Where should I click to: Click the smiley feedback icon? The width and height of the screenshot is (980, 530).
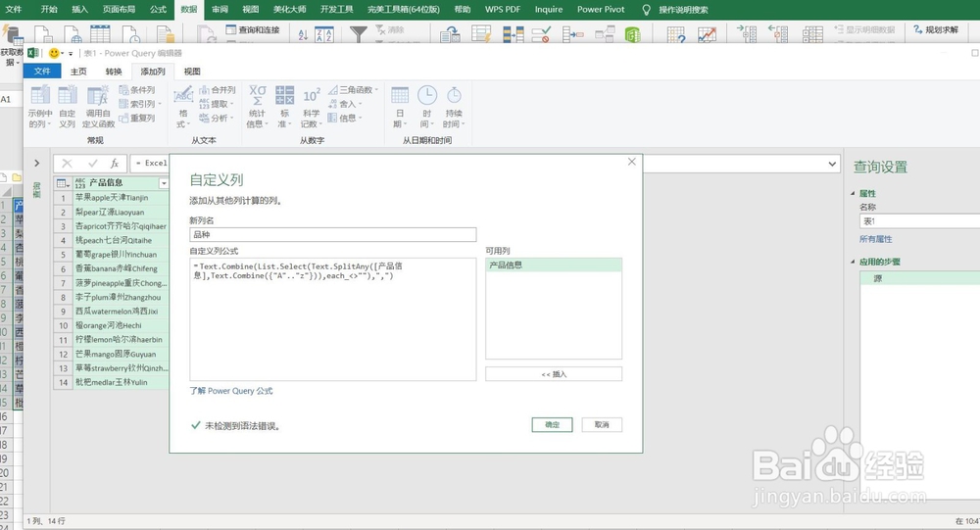point(54,53)
